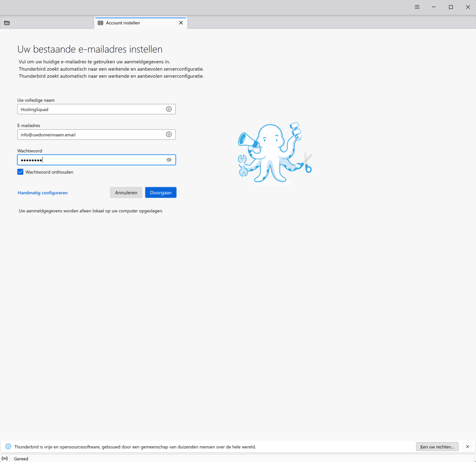Image resolution: width=476 pixels, height=462 pixels.
Task: Show info icon for e-mailadres field
Action: 169,134
